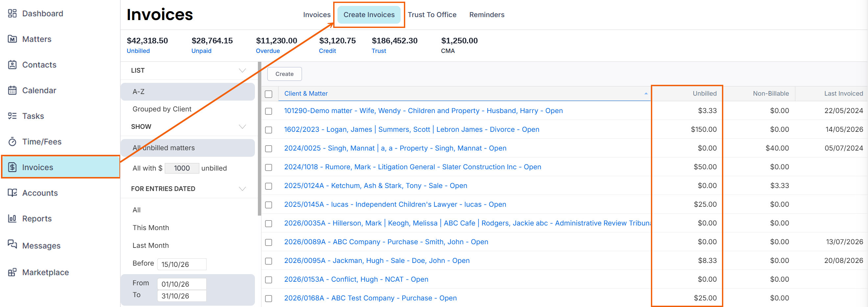
Task: Go to the Reminders tab
Action: pos(486,14)
